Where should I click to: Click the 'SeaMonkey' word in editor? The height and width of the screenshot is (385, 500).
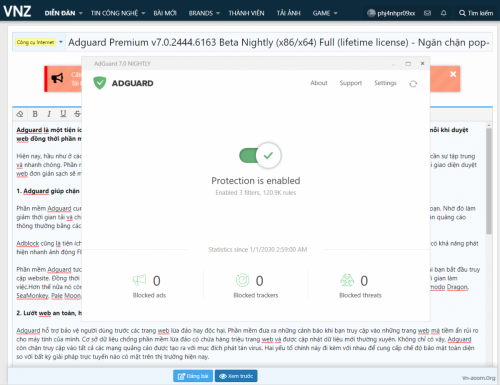[x=33, y=296]
